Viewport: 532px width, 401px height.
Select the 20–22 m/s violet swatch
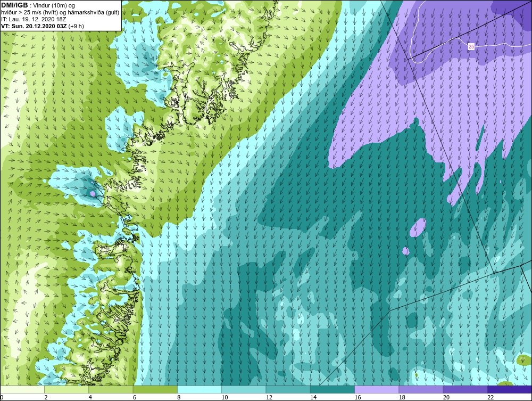(465, 389)
